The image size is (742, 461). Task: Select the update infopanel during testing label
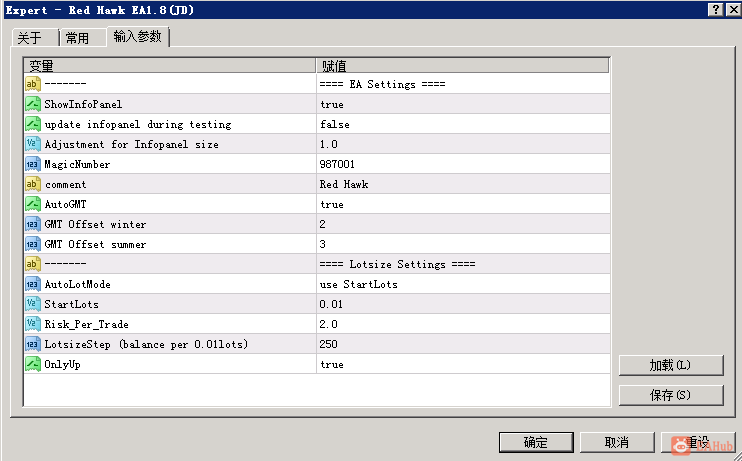138,124
